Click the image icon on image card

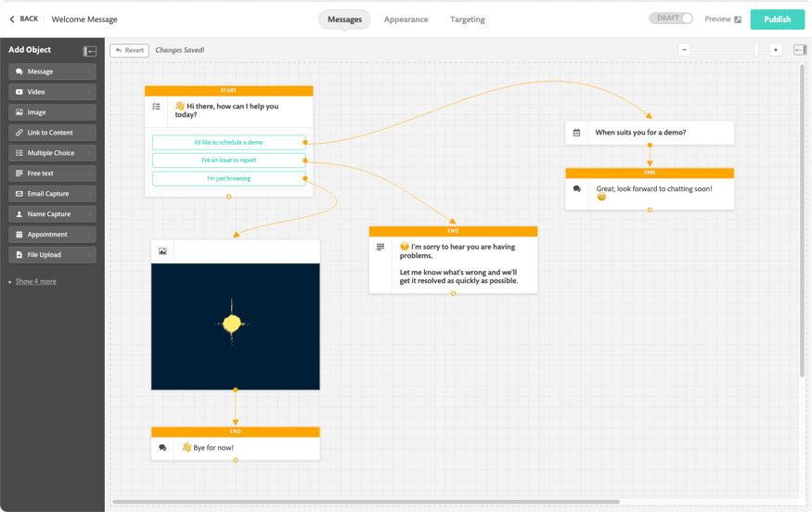click(162, 251)
